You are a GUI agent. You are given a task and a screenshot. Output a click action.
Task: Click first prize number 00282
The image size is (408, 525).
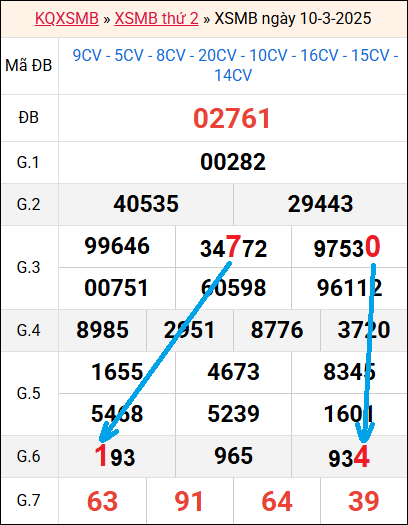click(x=233, y=162)
